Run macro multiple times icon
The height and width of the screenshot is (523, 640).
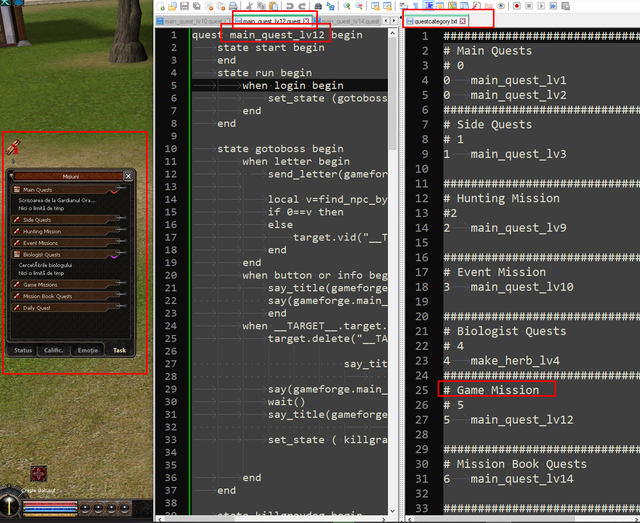point(553,6)
